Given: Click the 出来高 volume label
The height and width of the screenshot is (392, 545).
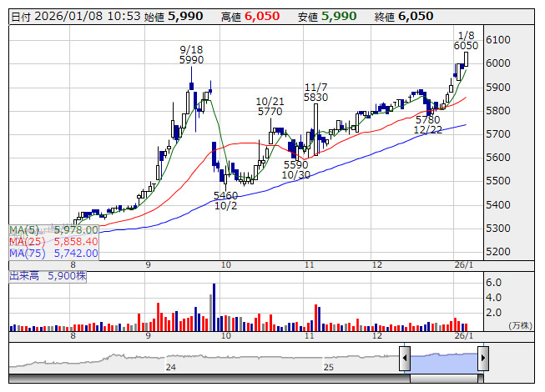Looking at the screenshot, I should (x=48, y=274).
